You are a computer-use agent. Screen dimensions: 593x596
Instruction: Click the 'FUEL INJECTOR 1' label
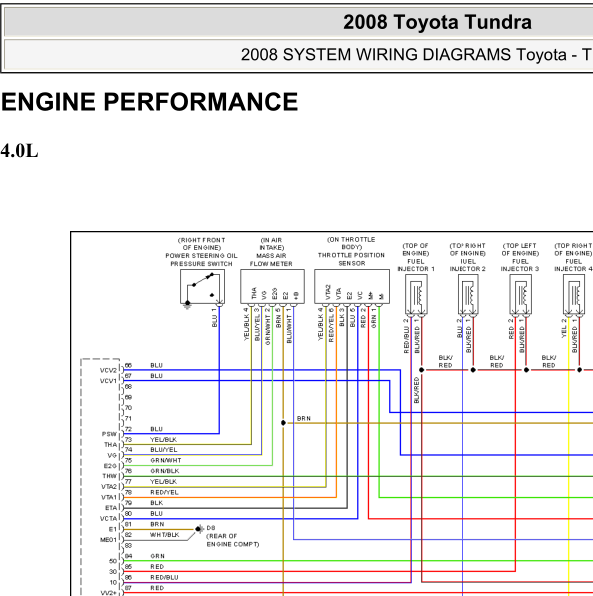coord(416,265)
